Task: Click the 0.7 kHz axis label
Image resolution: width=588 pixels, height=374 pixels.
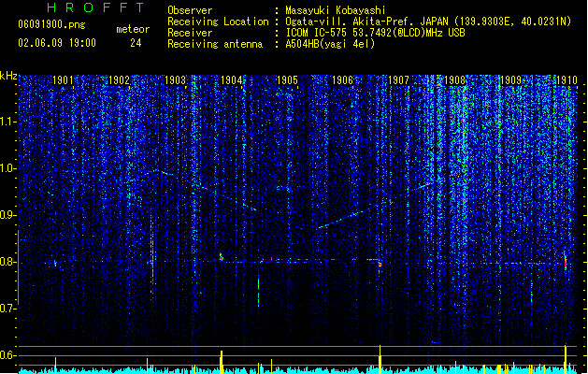Action: [x=8, y=309]
